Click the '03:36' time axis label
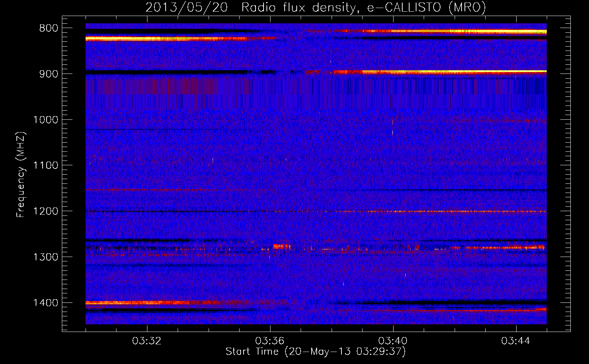The image size is (589, 364). [270, 341]
